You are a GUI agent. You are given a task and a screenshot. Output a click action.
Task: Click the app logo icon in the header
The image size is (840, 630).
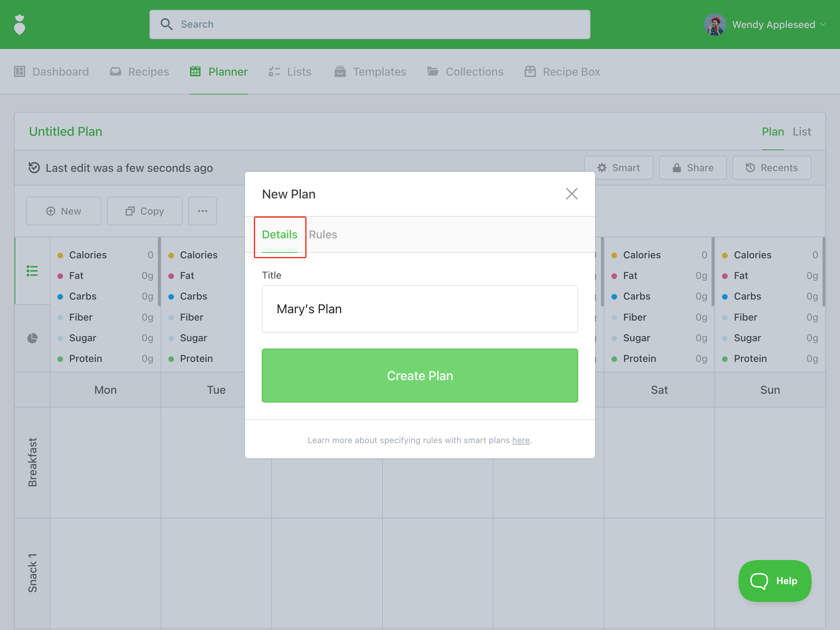click(19, 25)
